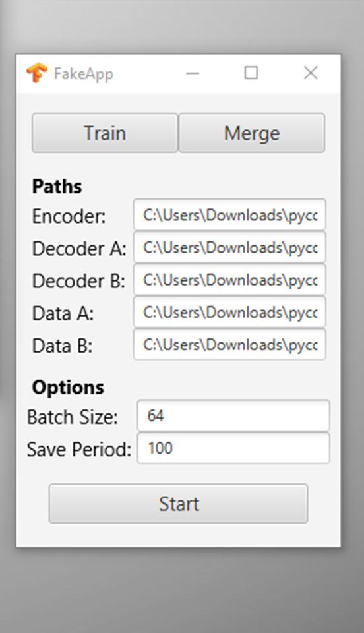This screenshot has height=633, width=364.
Task: Focus the Encoder path field
Action: [229, 215]
